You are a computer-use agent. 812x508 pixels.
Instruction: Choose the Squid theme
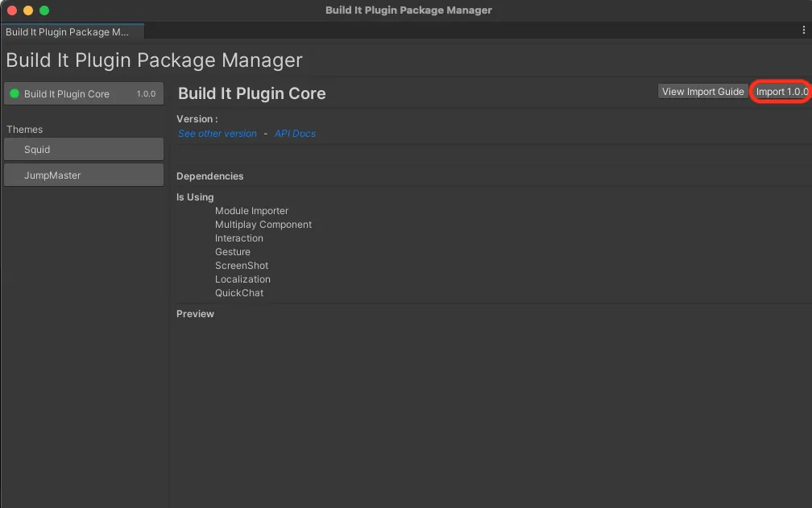(x=84, y=149)
